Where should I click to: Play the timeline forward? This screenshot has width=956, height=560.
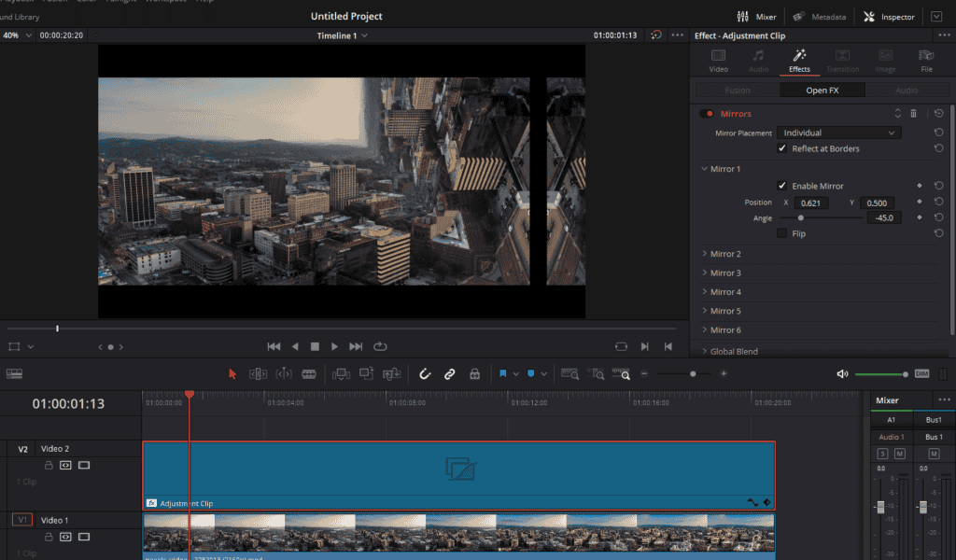[335, 346]
